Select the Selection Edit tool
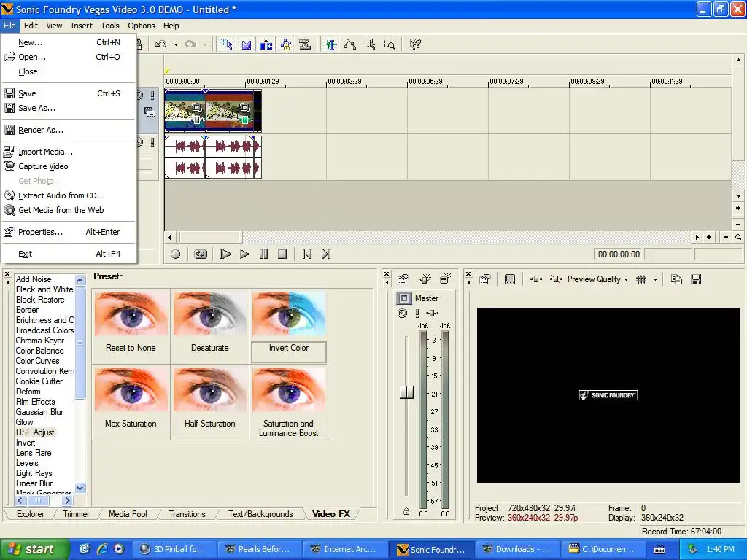The width and height of the screenshot is (747, 560). tap(370, 44)
